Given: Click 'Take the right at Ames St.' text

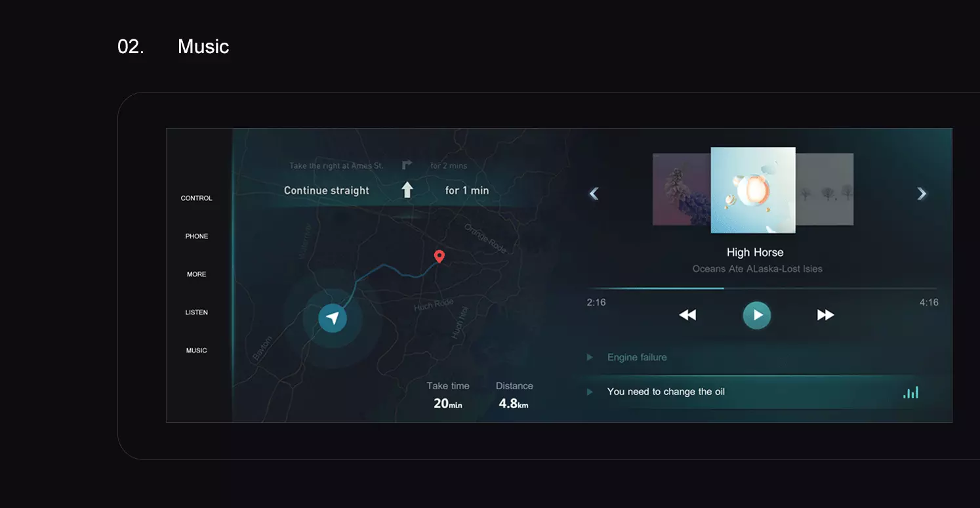Looking at the screenshot, I should [x=337, y=165].
